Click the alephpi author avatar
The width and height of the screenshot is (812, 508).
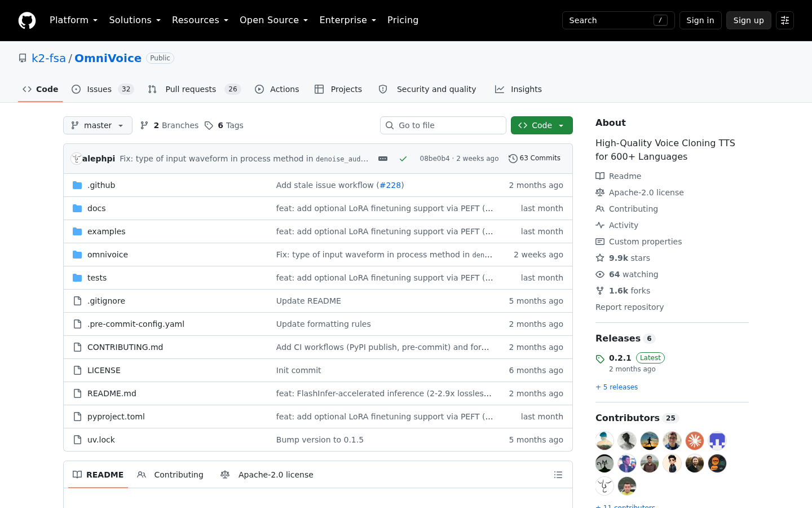pos(76,159)
